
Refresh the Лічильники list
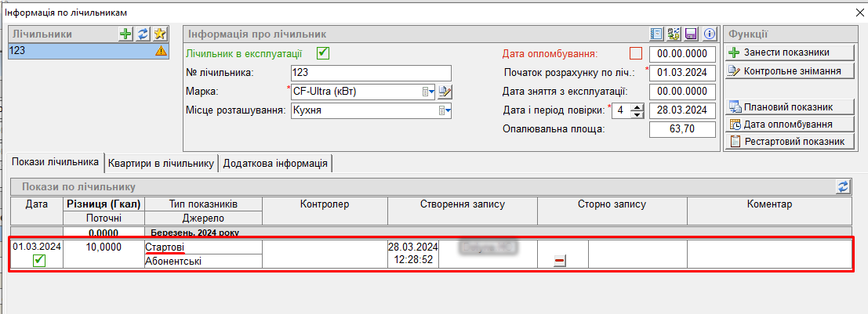point(143,34)
